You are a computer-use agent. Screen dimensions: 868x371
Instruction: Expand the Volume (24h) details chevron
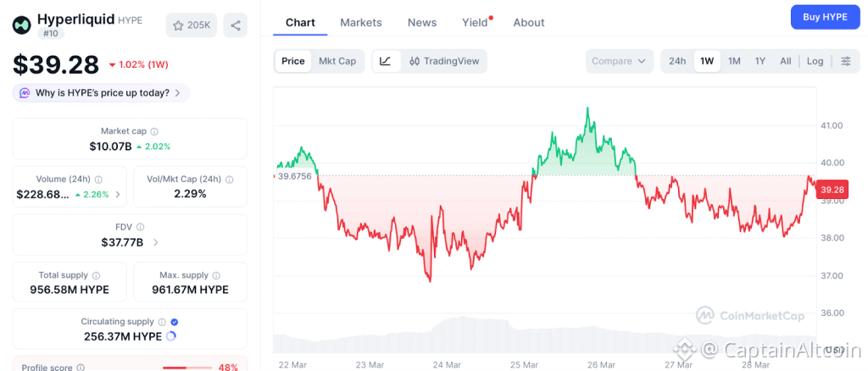(x=118, y=195)
